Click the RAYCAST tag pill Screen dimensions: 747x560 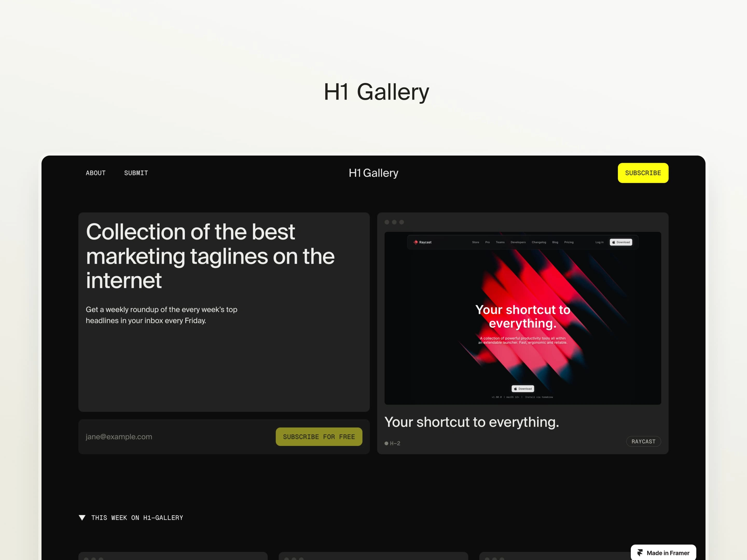click(643, 441)
